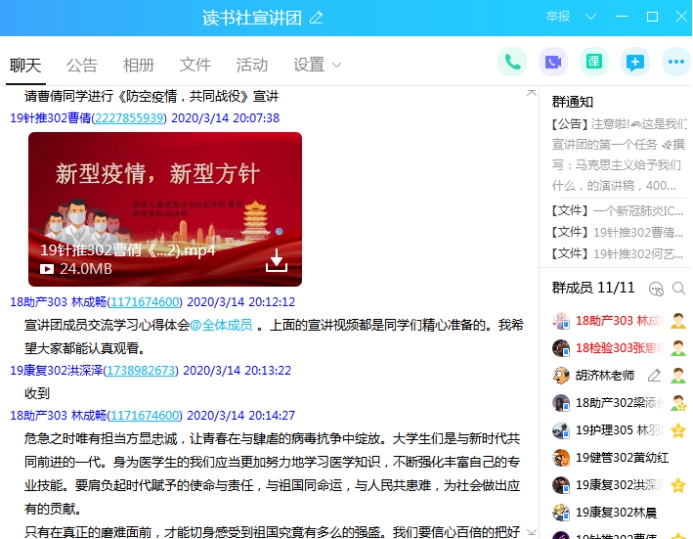The width and height of the screenshot is (693, 539).
Task: Switch to the 公告 tab
Action: (82, 65)
